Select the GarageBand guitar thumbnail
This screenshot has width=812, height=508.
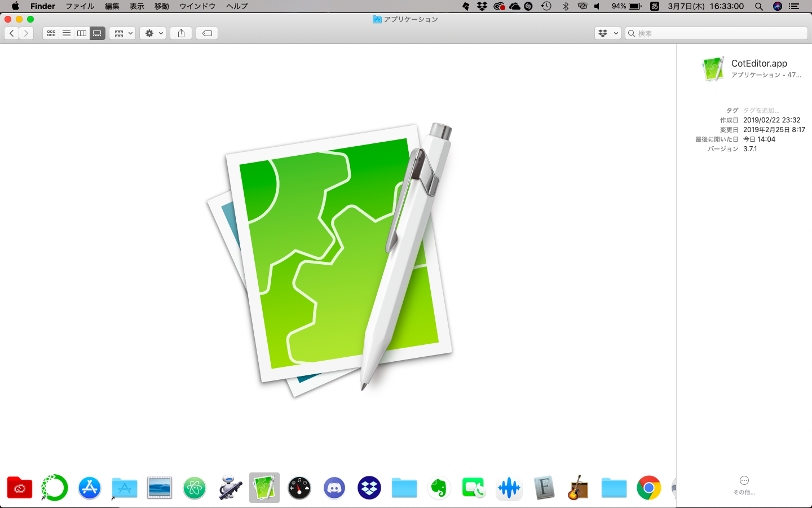tap(579, 488)
